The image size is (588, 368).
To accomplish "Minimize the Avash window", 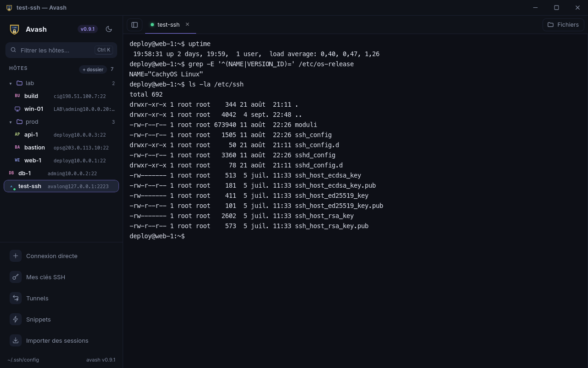I will pos(535,7).
